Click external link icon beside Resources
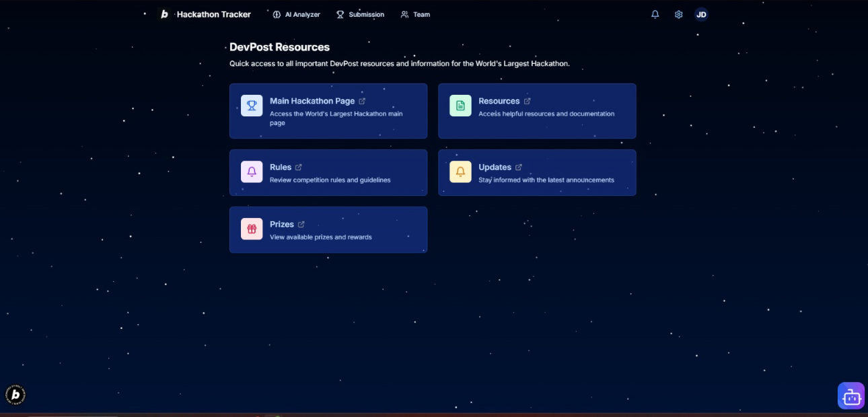Image resolution: width=868 pixels, height=417 pixels. pos(527,101)
